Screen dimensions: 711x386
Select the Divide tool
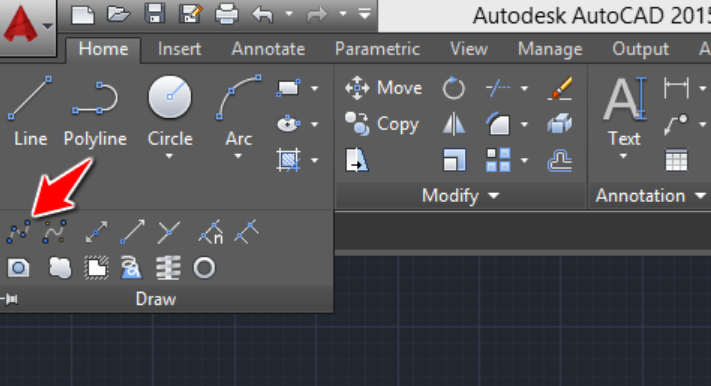tap(211, 232)
